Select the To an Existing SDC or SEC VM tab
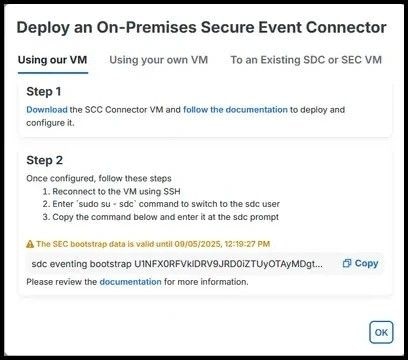The width and height of the screenshot is (408, 360). point(306,60)
